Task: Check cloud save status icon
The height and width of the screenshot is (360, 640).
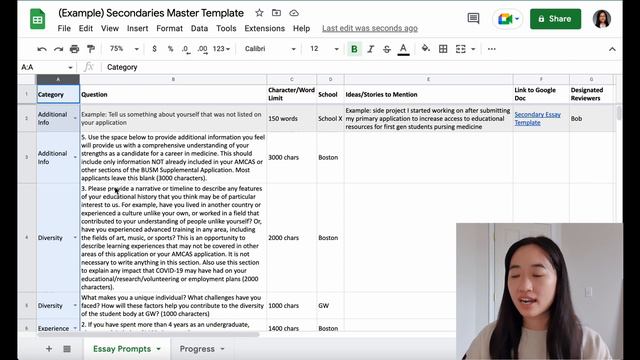Action: pyautogui.click(x=294, y=13)
